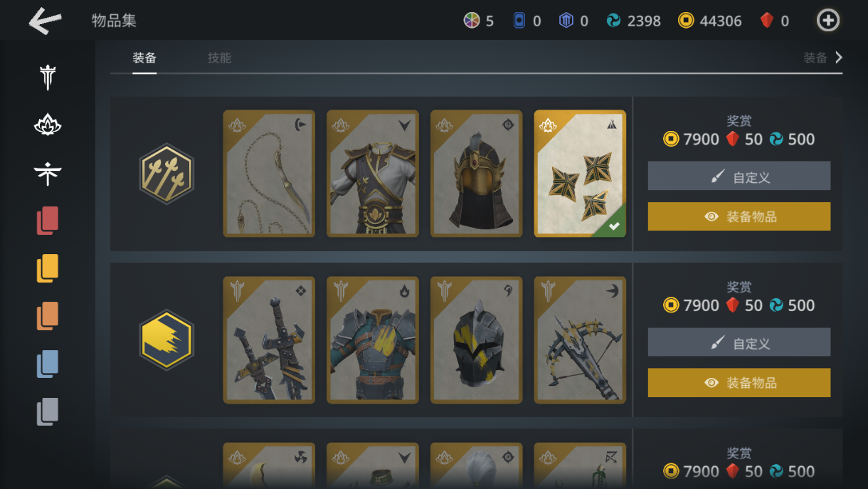The width and height of the screenshot is (868, 489).
Task: Switch to the 技能 tab
Action: (219, 58)
